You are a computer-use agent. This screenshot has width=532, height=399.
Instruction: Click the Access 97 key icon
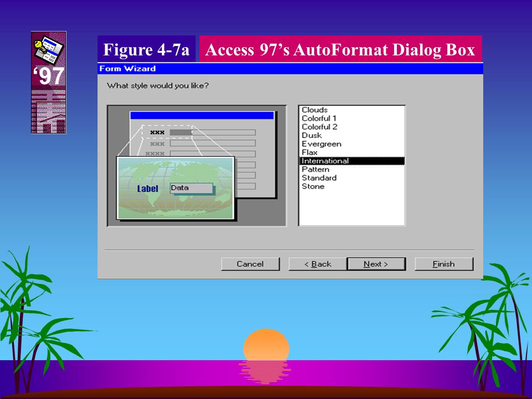coord(49,50)
